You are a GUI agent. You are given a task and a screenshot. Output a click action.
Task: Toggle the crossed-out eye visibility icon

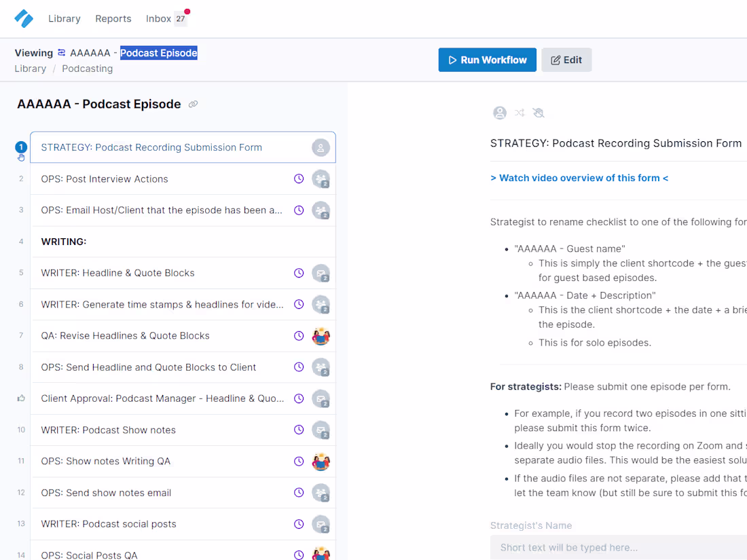(x=539, y=113)
